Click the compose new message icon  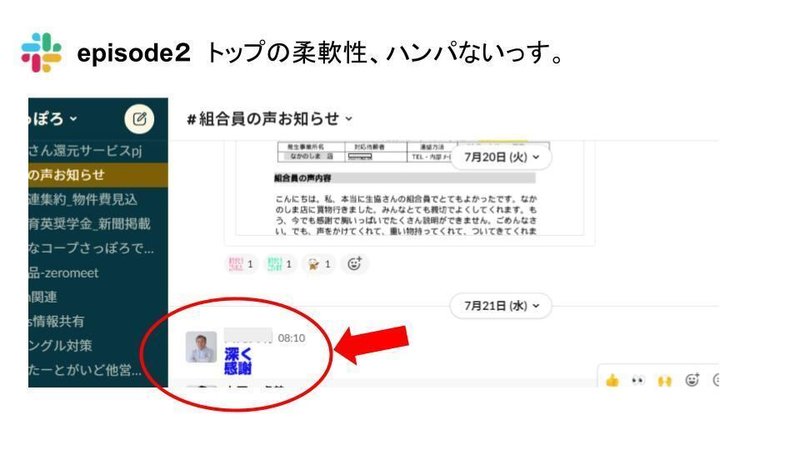139,119
